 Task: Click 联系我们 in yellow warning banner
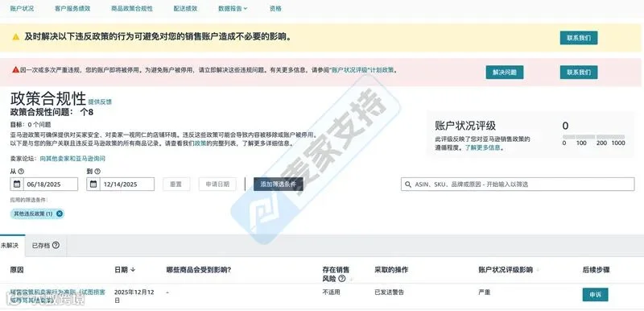tap(579, 38)
